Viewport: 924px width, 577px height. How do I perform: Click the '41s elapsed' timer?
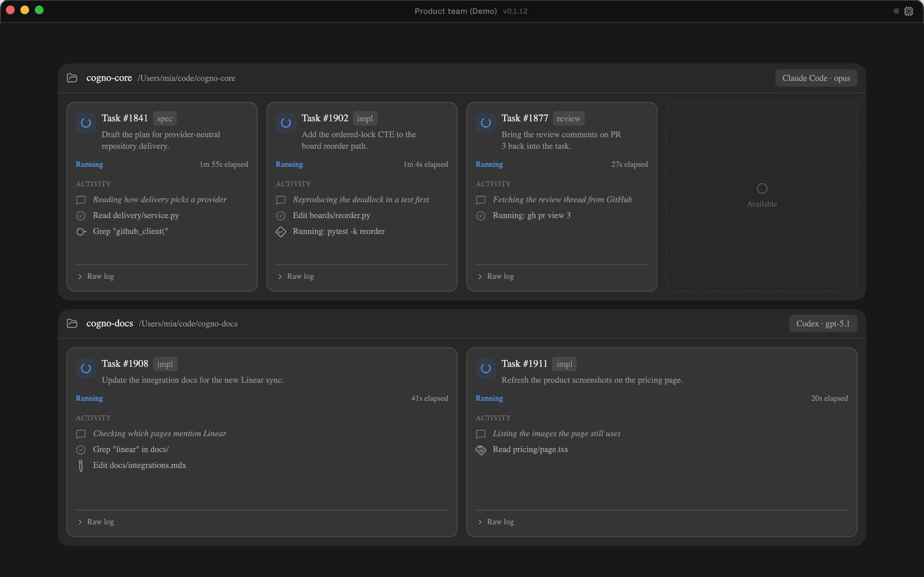pyautogui.click(x=430, y=398)
